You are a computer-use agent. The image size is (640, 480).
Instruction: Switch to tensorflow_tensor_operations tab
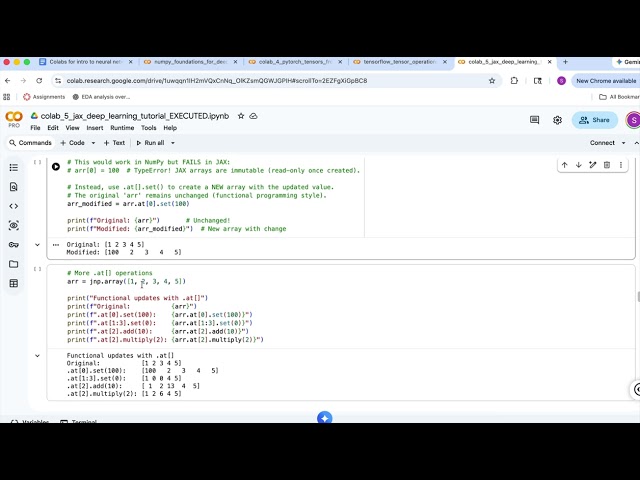(400, 62)
